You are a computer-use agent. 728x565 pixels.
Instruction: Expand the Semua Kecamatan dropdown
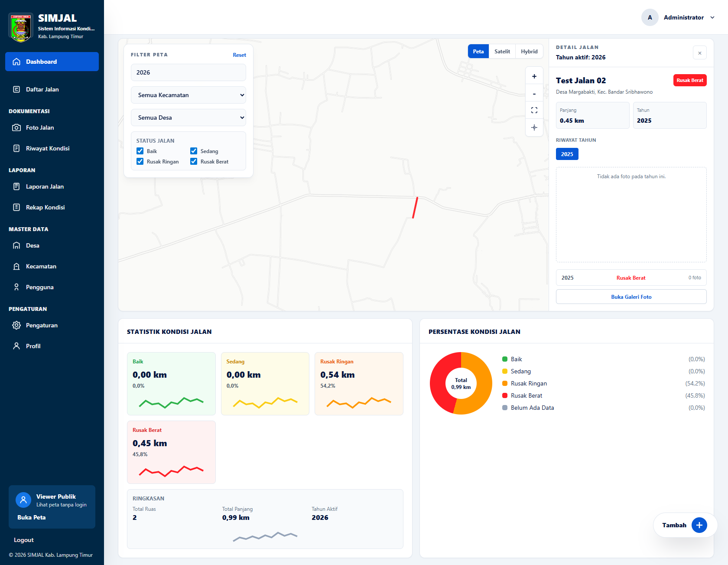188,95
